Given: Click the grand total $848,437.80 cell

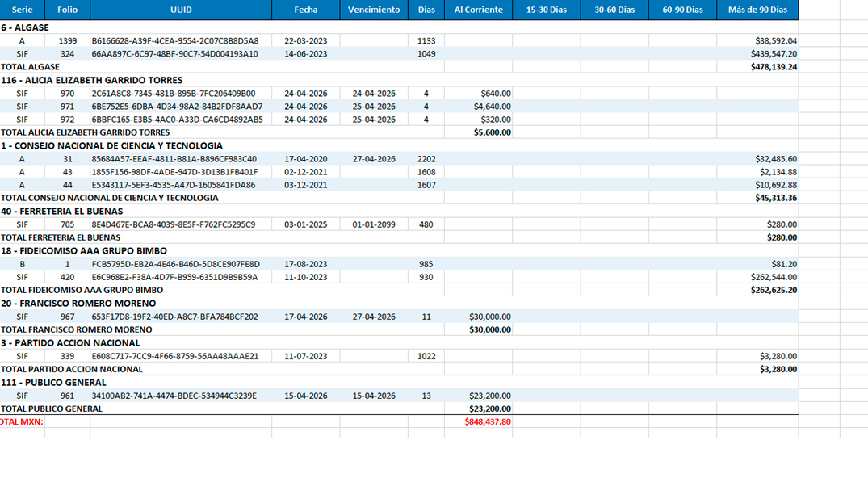Looking at the screenshot, I should click(487, 421).
